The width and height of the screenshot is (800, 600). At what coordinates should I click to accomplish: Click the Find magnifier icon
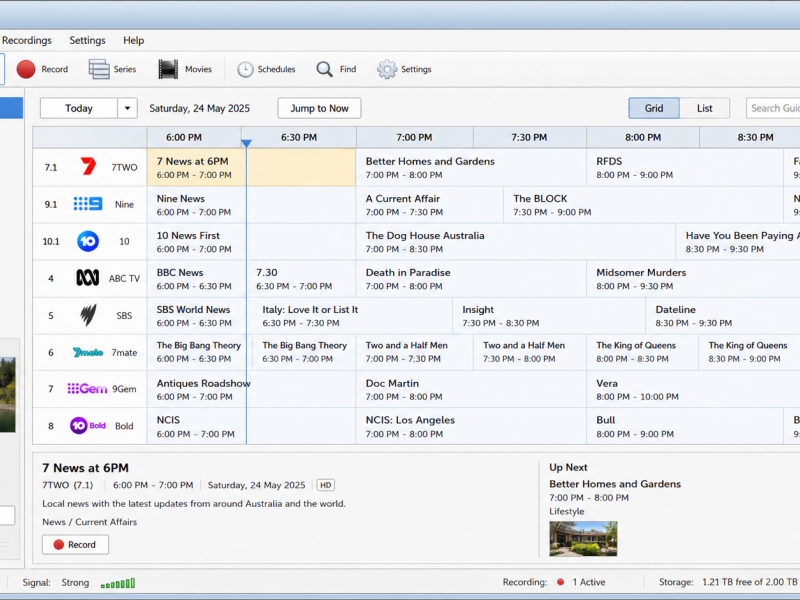pyautogui.click(x=324, y=69)
